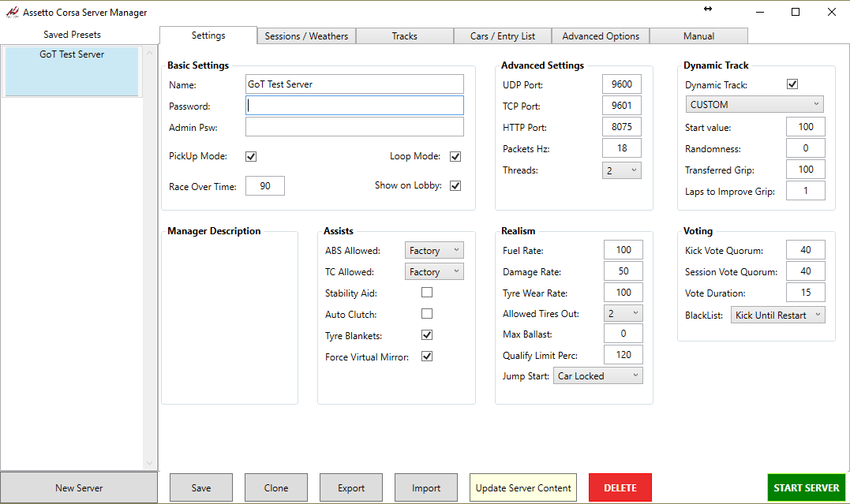Enable the Auto Clutch checkbox

427,314
